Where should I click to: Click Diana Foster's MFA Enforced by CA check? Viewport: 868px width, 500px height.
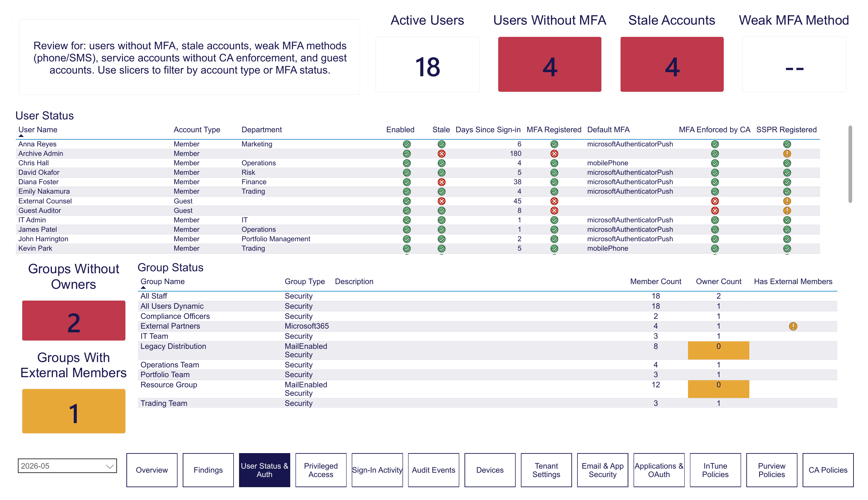click(714, 182)
